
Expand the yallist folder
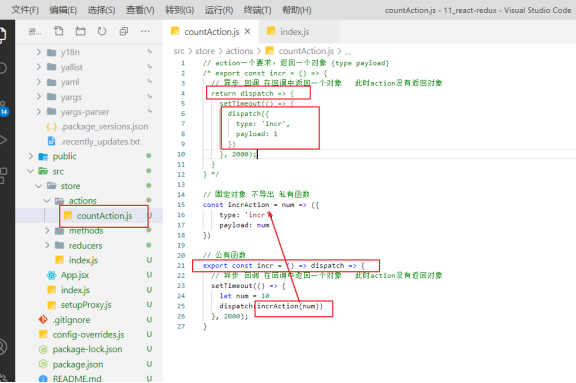(89, 67)
